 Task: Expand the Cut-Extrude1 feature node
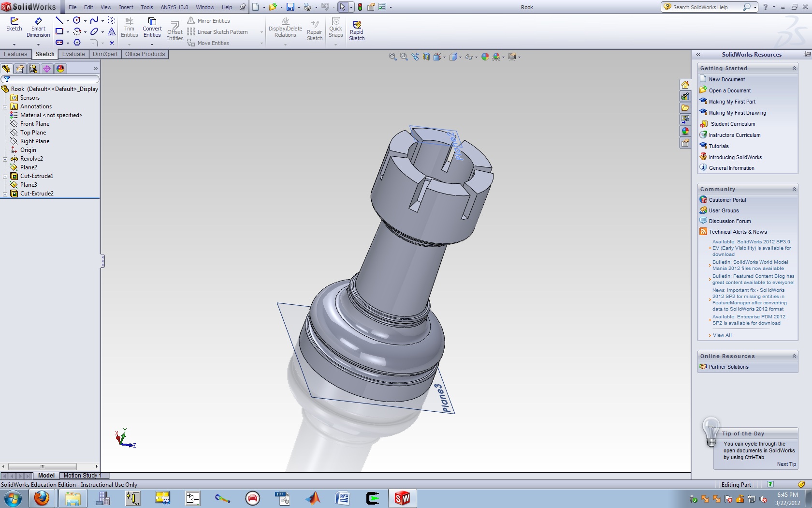[x=5, y=176]
